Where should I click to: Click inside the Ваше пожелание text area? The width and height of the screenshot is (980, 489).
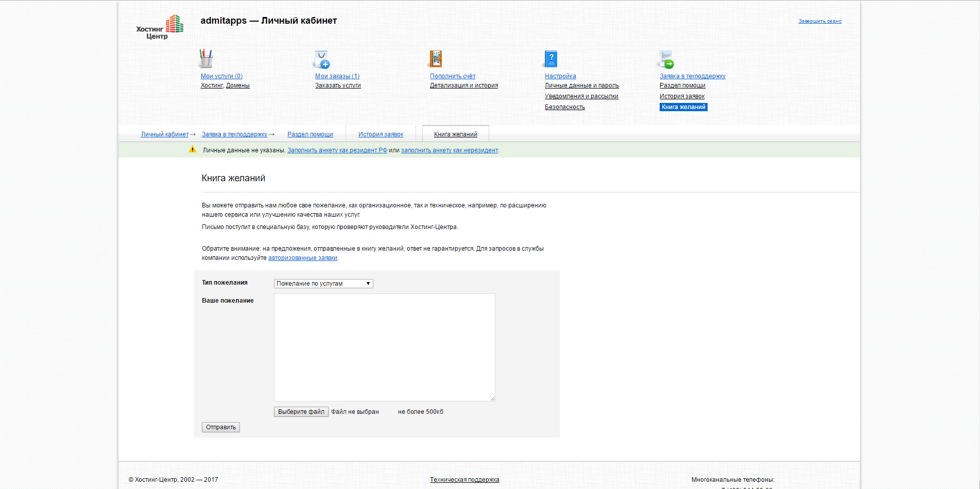pos(385,347)
